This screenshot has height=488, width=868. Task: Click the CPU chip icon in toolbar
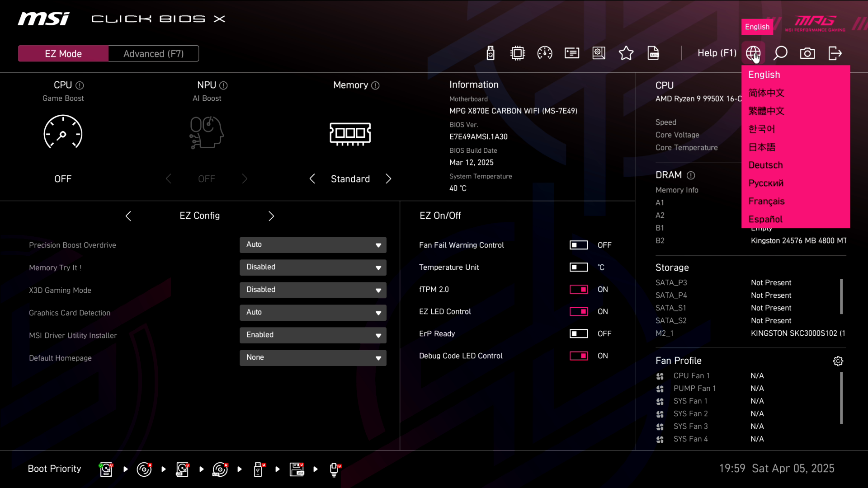pos(518,53)
